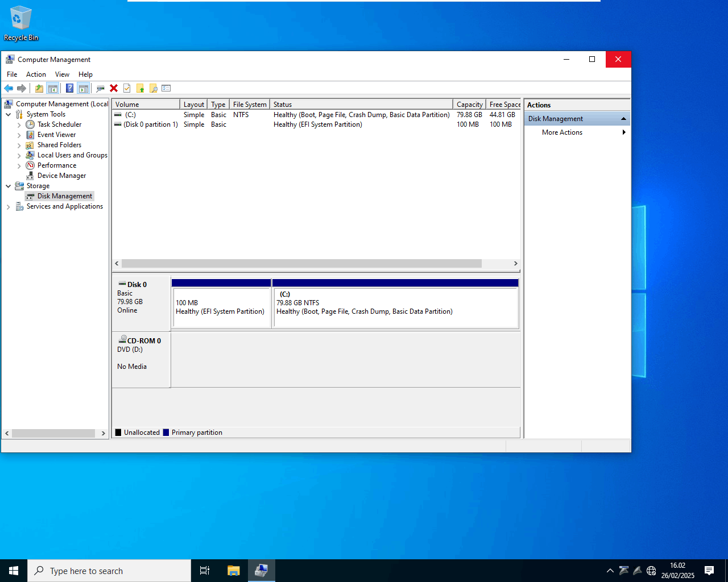Select Local Users and Groups icon
728x582 pixels.
(x=30, y=155)
